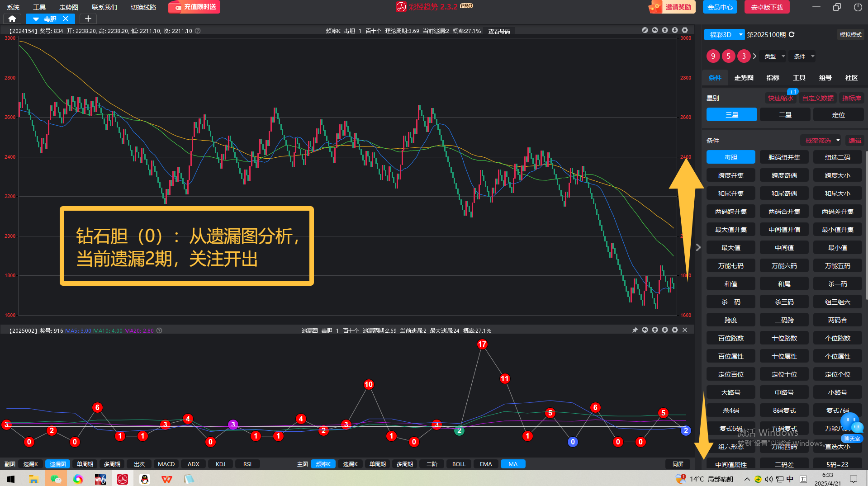Toggle the 遗漏图 sub chart indicator
Viewport: 868px width, 486px height.
[57, 464]
